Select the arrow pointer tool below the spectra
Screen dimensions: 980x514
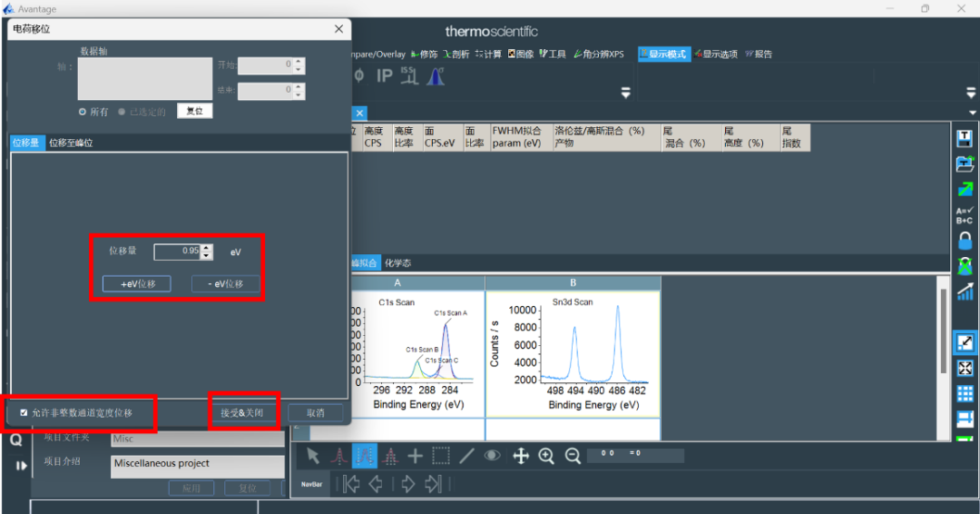(x=313, y=456)
